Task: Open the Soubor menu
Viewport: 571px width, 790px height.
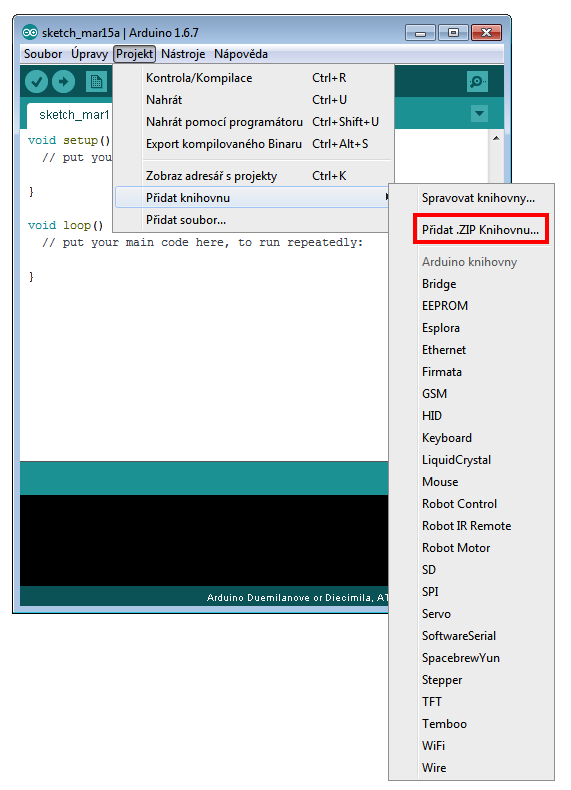Action: point(43,54)
